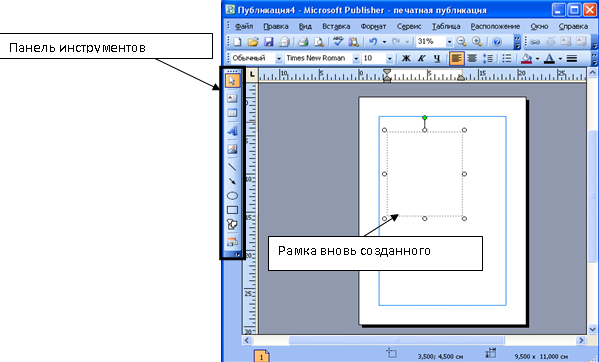Image resolution: width=599 pixels, height=362 pixels.
Task: Click the fill color paint bucket
Action: pos(527,58)
